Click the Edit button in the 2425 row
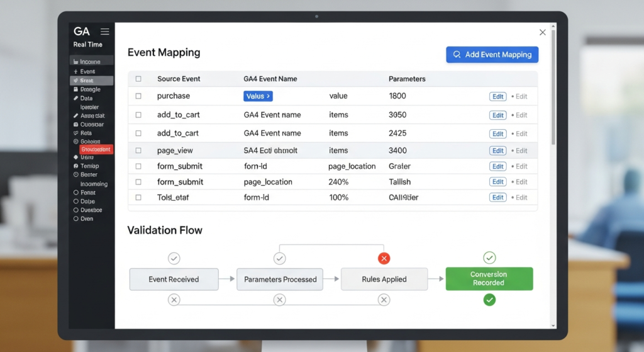644x352 pixels. point(498,133)
